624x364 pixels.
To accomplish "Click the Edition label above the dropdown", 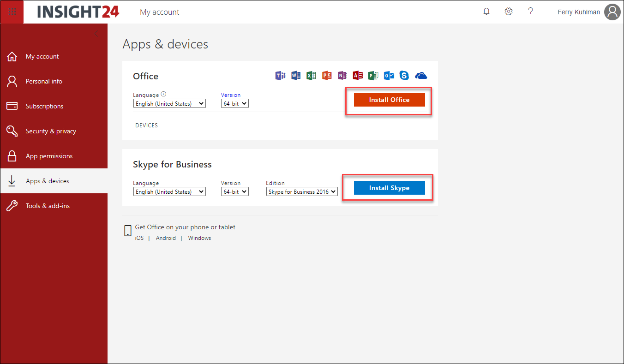I will pyautogui.click(x=275, y=183).
